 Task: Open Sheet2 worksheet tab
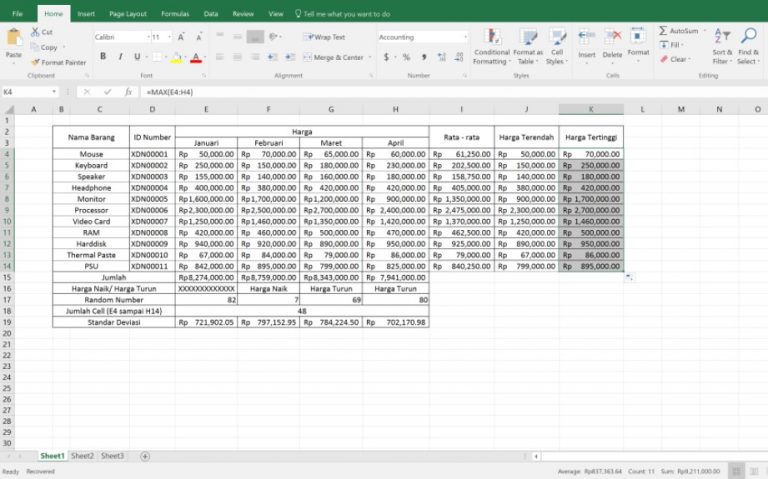[x=82, y=456]
